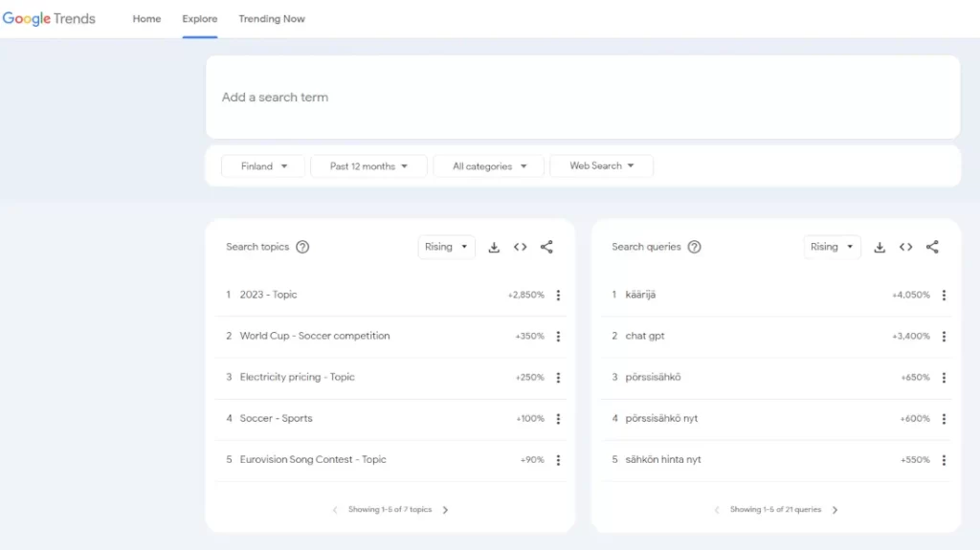Share the Search queries card

click(932, 247)
